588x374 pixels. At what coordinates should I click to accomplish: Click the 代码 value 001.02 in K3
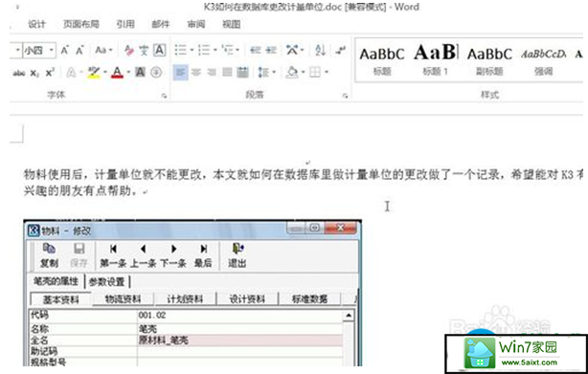[x=152, y=316]
